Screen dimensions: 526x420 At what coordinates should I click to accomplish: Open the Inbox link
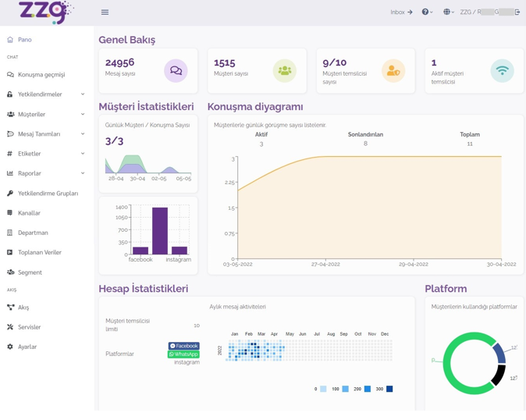tap(401, 12)
